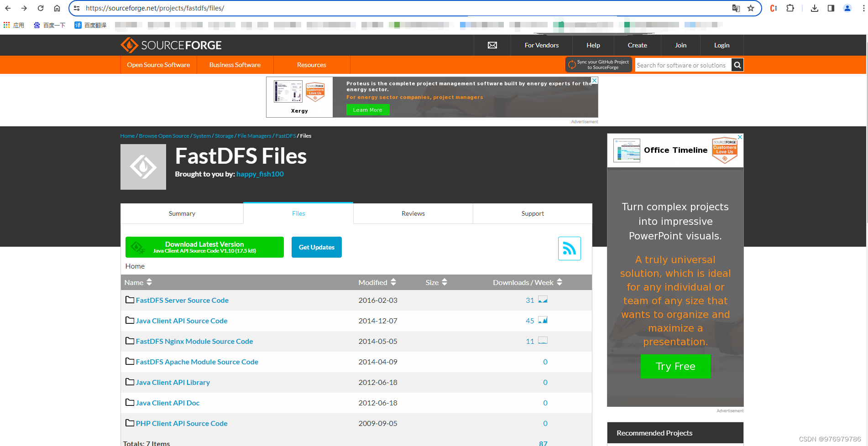Open the browser extensions puzzle icon

click(790, 8)
